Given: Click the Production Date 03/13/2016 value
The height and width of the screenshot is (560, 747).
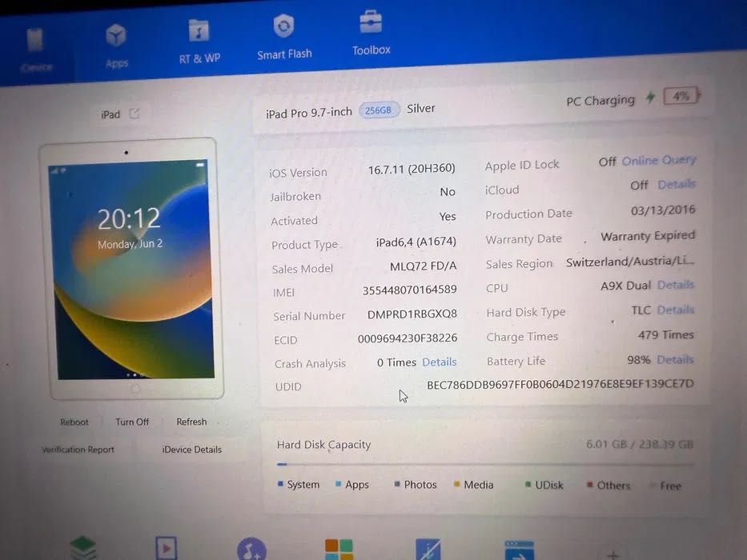Looking at the screenshot, I should [663, 210].
